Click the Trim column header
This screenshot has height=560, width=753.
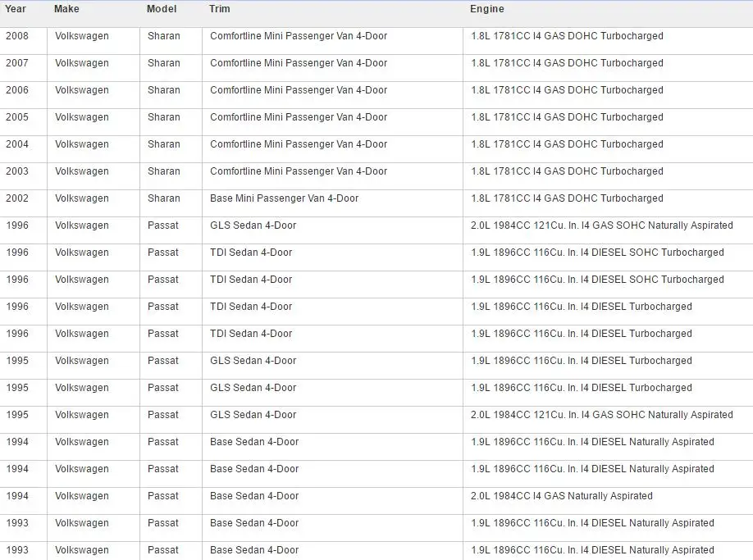(220, 9)
